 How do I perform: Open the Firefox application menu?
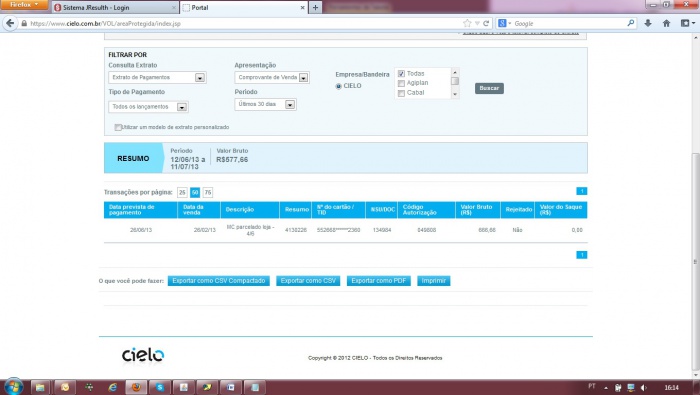24,5
